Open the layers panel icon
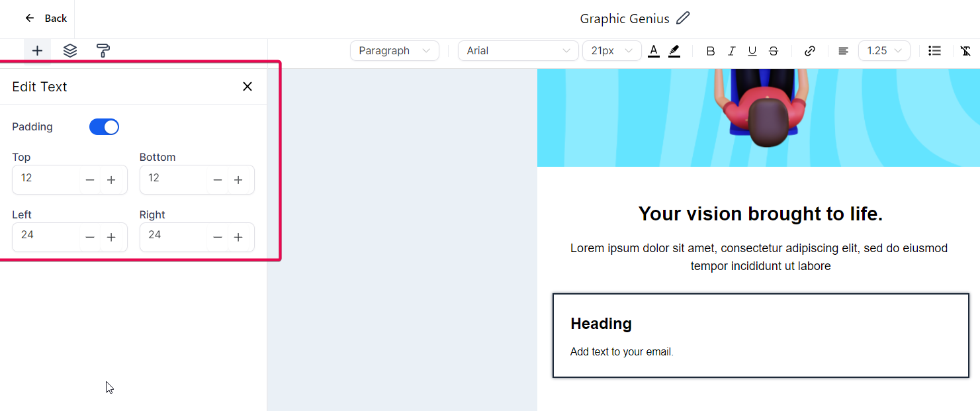The height and width of the screenshot is (411, 980). click(70, 51)
